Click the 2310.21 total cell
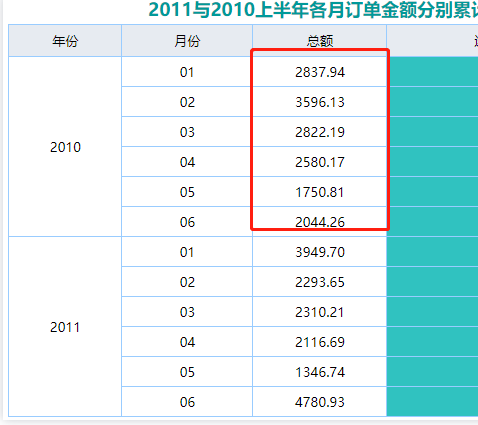Screen dimensions: 478x425 click(319, 312)
